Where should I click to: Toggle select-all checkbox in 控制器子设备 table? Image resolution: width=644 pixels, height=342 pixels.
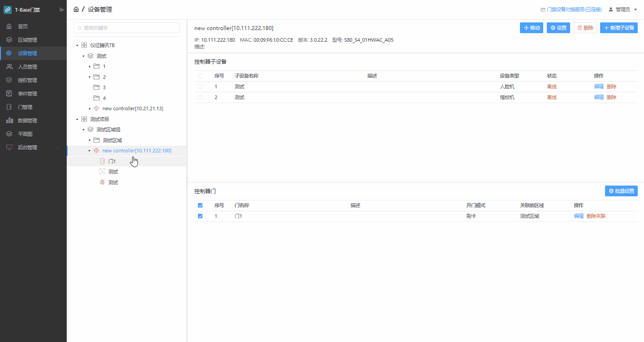[200, 76]
